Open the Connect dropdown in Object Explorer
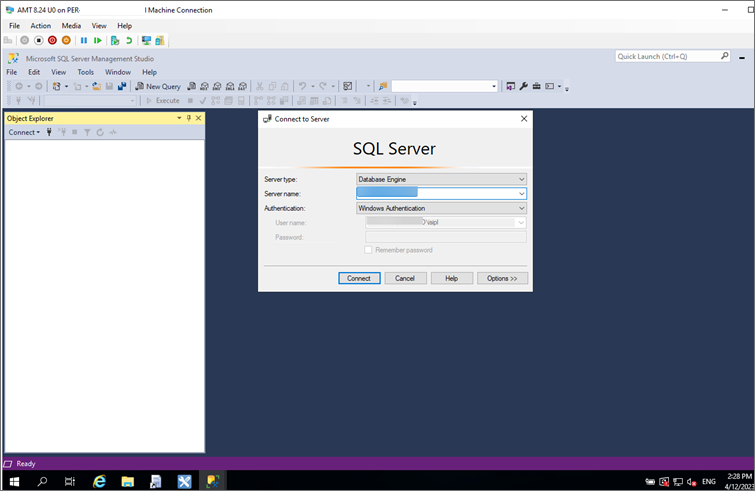Image resolution: width=755 pixels, height=491 pixels. [x=24, y=132]
